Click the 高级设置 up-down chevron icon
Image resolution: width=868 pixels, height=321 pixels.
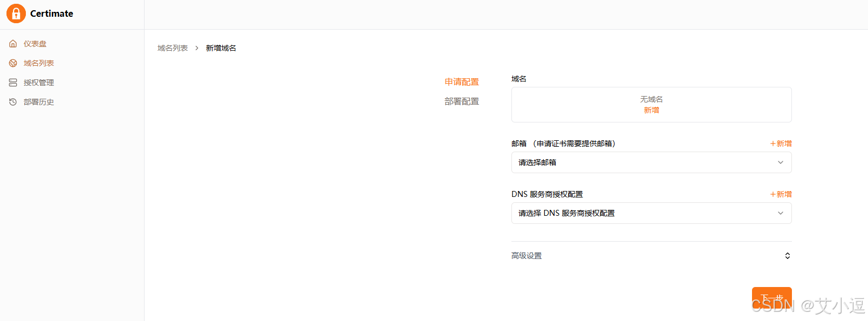click(x=788, y=256)
